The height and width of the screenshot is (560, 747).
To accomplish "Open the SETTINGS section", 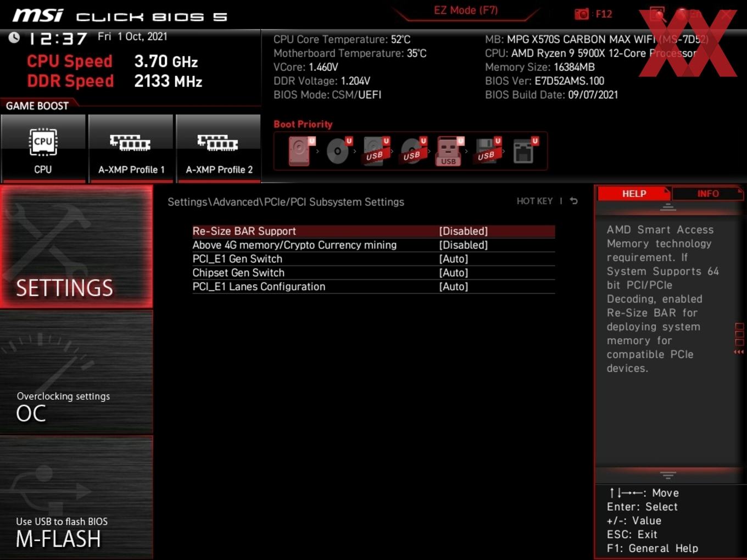I will pyautogui.click(x=76, y=247).
